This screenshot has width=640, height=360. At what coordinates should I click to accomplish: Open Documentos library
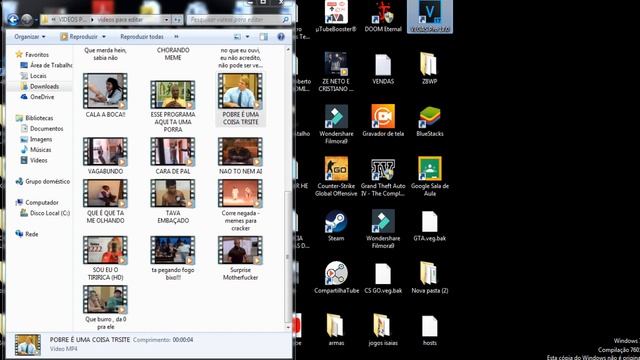(42, 129)
